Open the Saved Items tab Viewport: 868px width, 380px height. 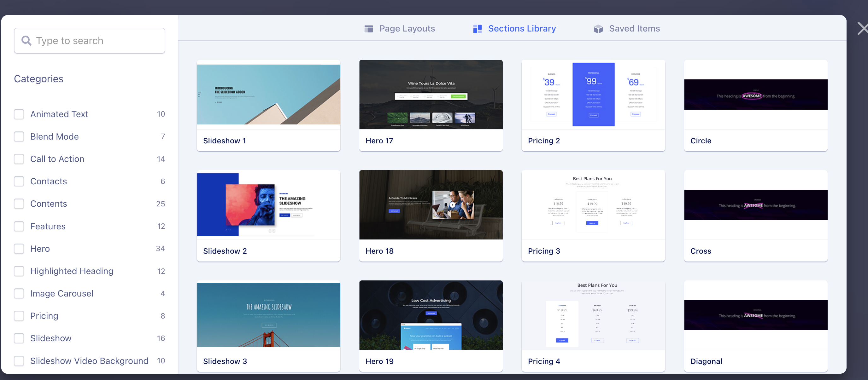(x=634, y=29)
